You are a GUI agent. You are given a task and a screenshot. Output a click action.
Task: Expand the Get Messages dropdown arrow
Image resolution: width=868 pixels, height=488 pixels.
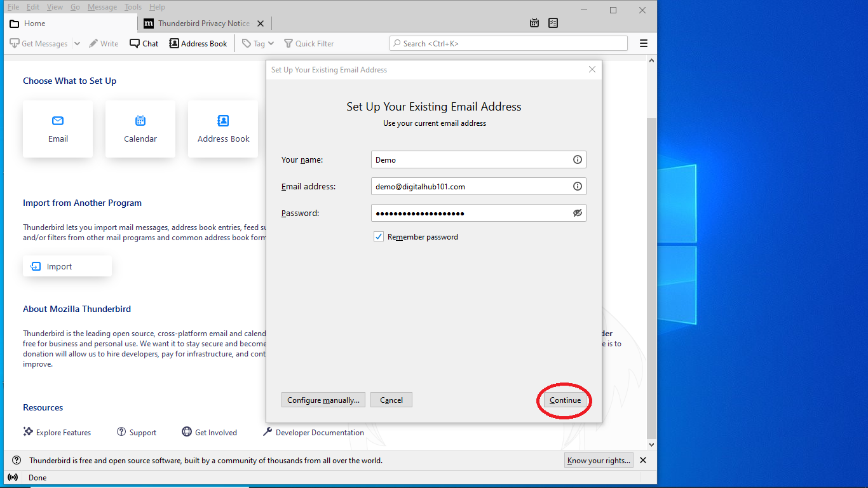coord(77,44)
